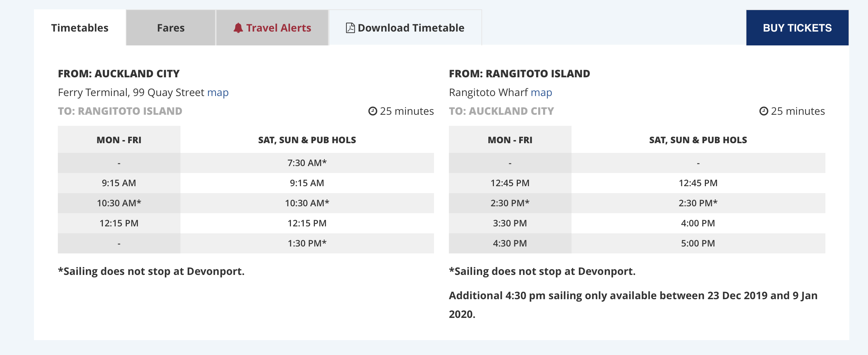
Task: Open the Rangitoto Wharf map link
Action: 541,93
